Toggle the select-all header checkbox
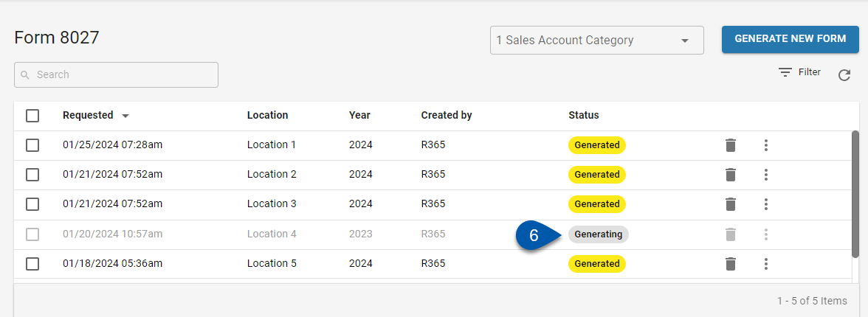 click(32, 116)
